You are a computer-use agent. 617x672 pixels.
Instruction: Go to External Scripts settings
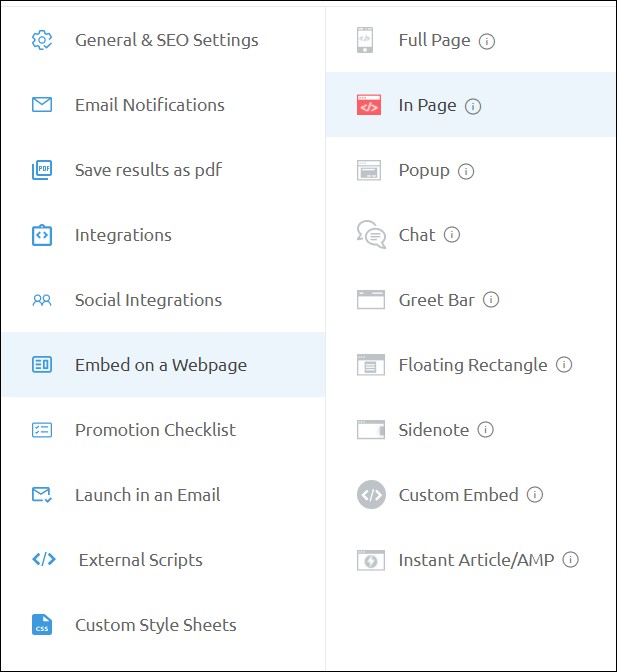pos(140,560)
